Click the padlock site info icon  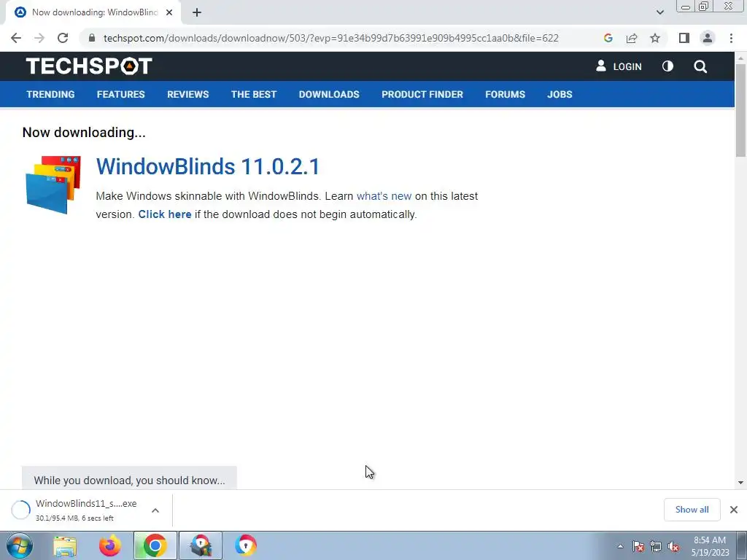pyautogui.click(x=91, y=38)
